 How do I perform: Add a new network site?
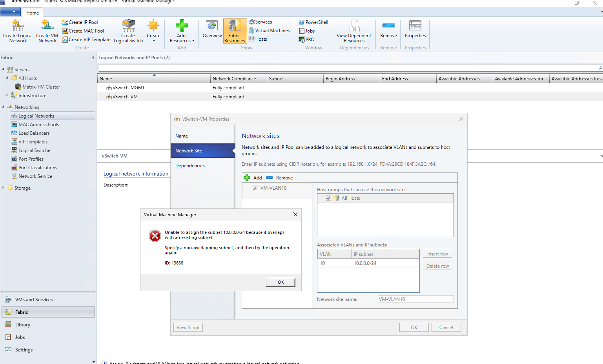[253, 177]
